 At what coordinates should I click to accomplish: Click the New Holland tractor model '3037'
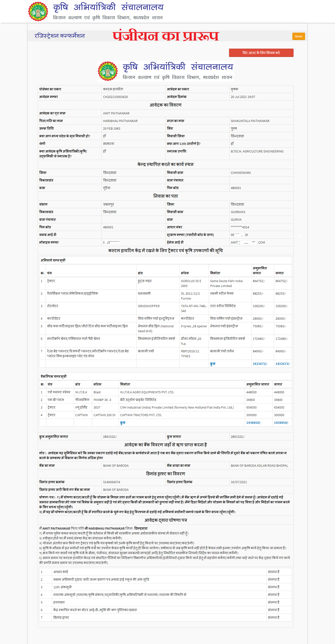click(97, 408)
